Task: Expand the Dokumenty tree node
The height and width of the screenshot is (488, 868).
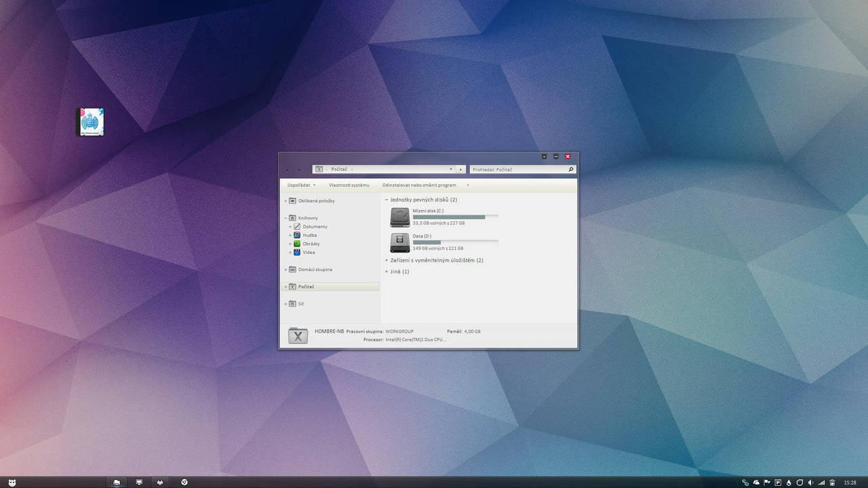Action: [290, 227]
